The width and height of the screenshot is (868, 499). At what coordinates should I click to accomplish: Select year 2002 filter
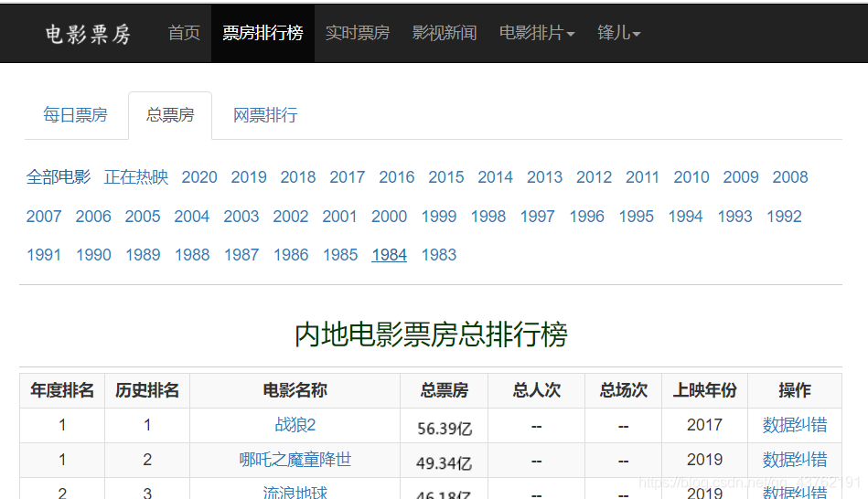pos(290,217)
